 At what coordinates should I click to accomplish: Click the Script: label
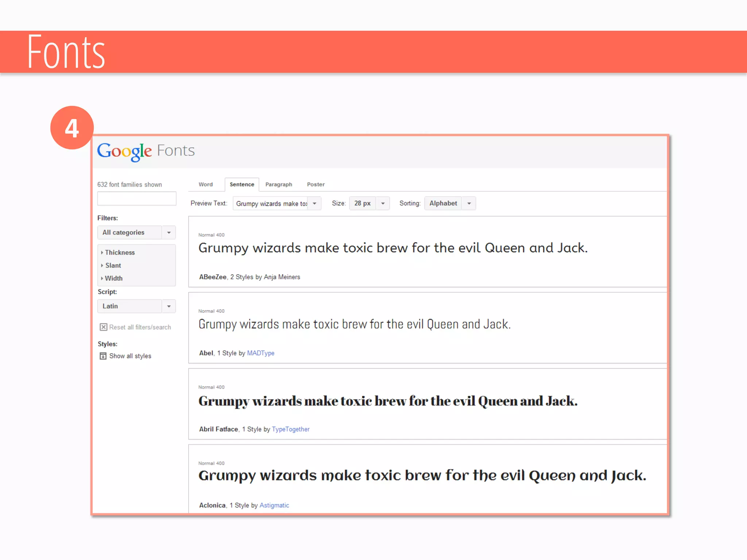pyautogui.click(x=107, y=292)
